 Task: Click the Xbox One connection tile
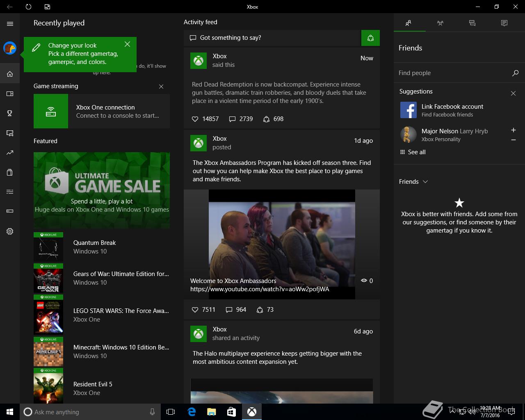coord(102,111)
